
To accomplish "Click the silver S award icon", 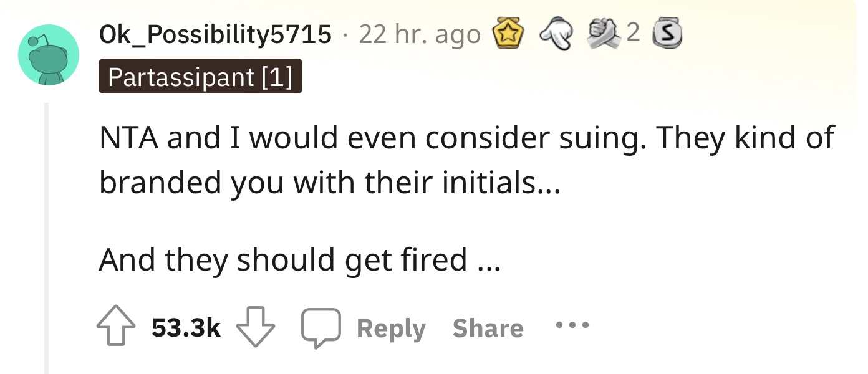I will pyautogui.click(x=666, y=35).
